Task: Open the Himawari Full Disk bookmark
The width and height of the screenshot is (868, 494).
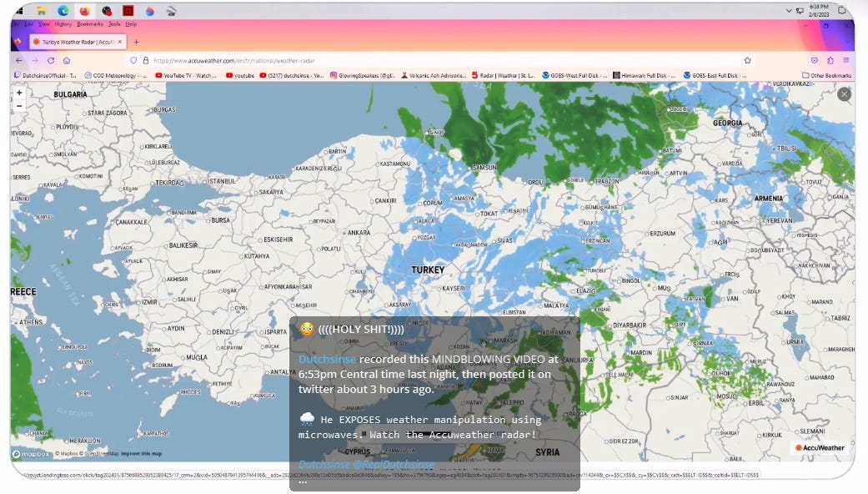Action: pyautogui.click(x=645, y=75)
